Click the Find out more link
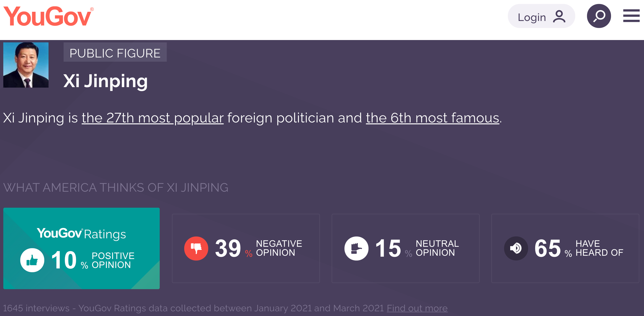 tap(417, 308)
